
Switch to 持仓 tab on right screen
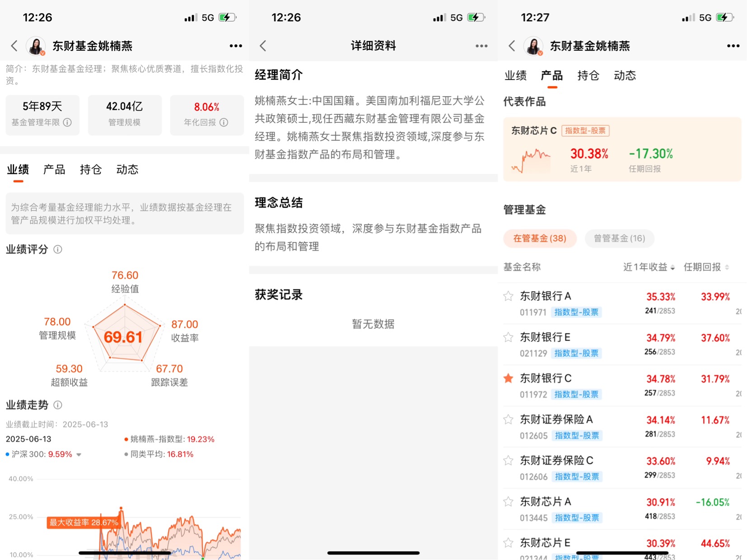coord(588,75)
